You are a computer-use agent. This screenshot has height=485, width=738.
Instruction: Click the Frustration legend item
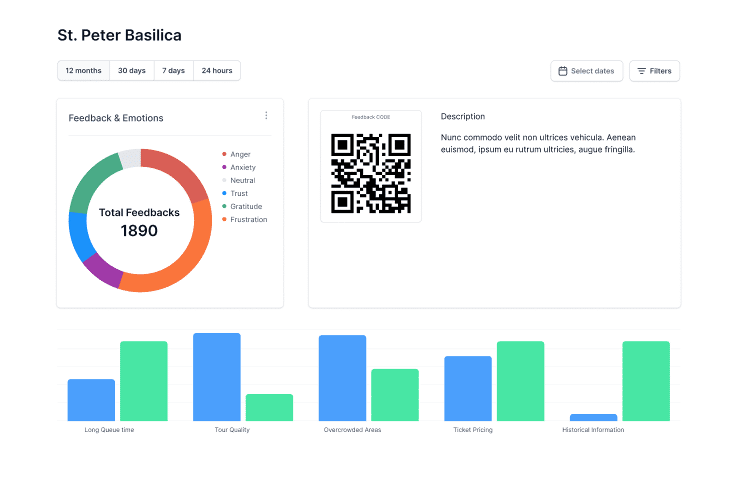(248, 219)
